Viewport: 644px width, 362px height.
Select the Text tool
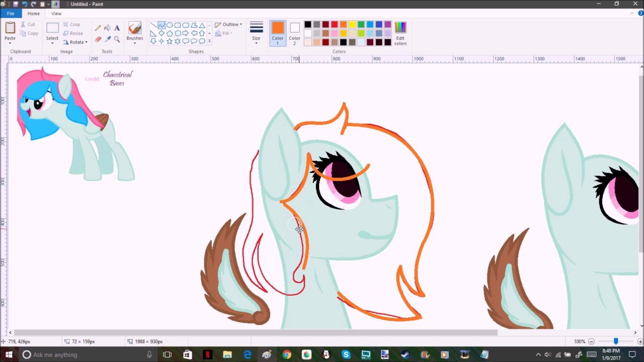tap(117, 28)
